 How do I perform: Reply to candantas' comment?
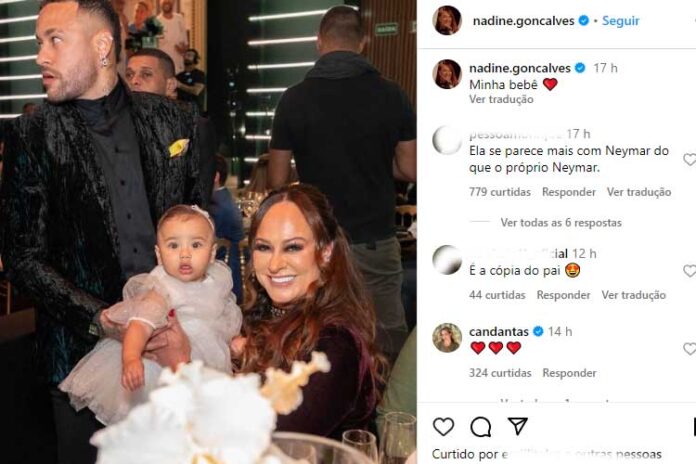click(x=569, y=373)
